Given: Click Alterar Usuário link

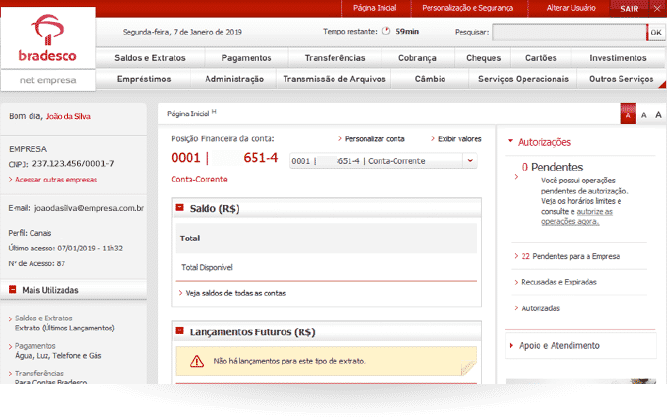Looking at the screenshot, I should [571, 8].
